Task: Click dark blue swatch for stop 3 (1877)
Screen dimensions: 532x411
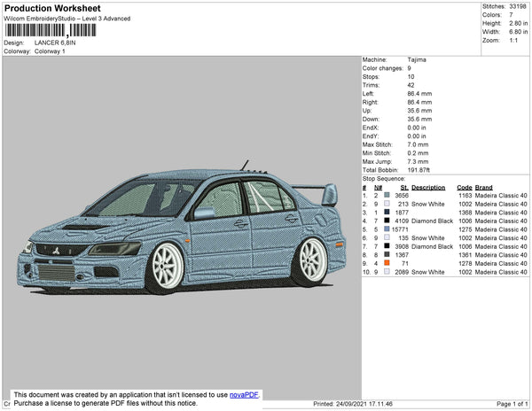Action: coord(387,212)
